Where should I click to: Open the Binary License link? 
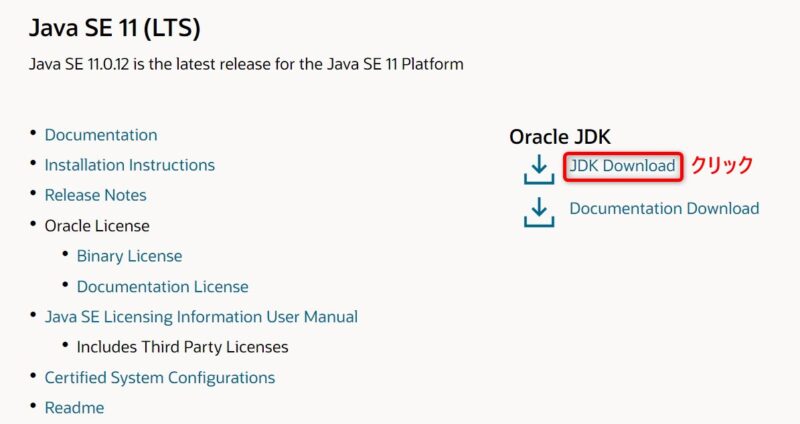pyautogui.click(x=129, y=256)
